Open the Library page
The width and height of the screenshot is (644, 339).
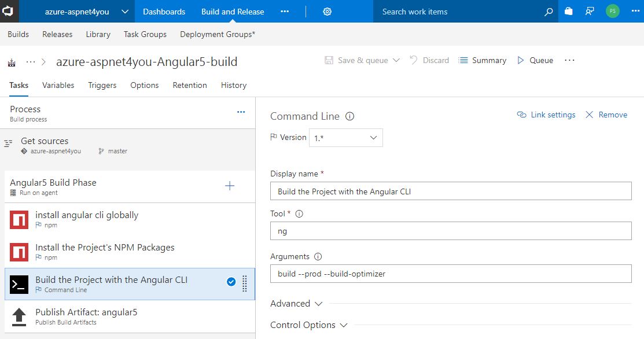click(x=98, y=35)
